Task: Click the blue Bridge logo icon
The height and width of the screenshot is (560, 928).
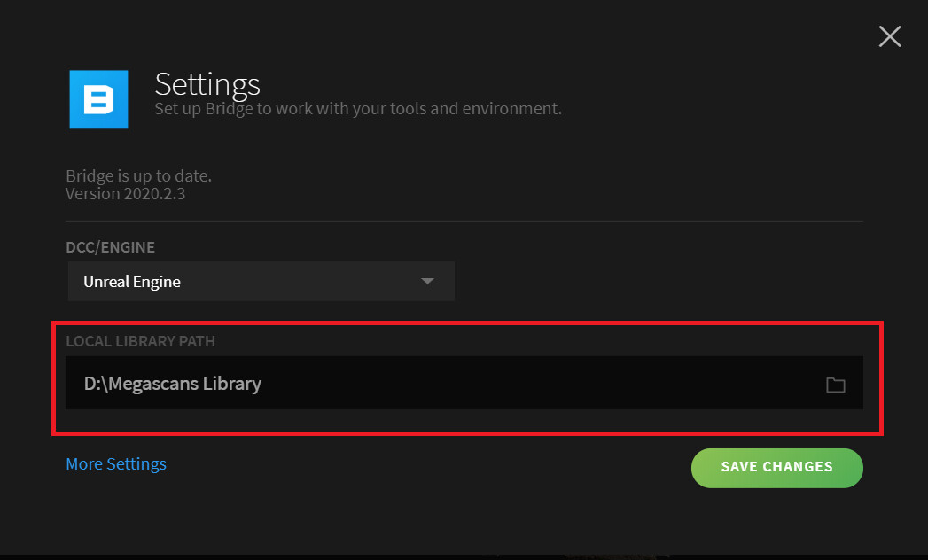Action: (x=98, y=99)
